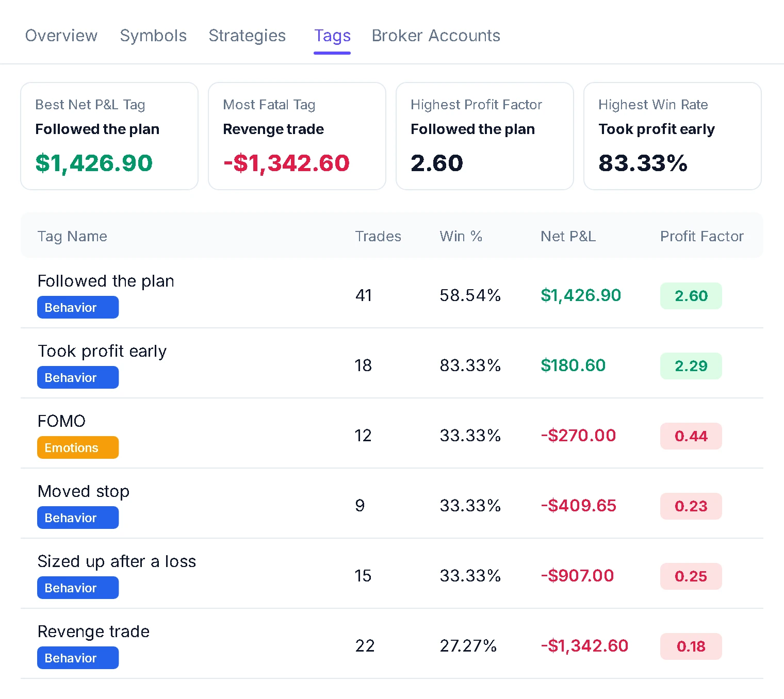Click the 58.54% win rate cell

point(470,295)
